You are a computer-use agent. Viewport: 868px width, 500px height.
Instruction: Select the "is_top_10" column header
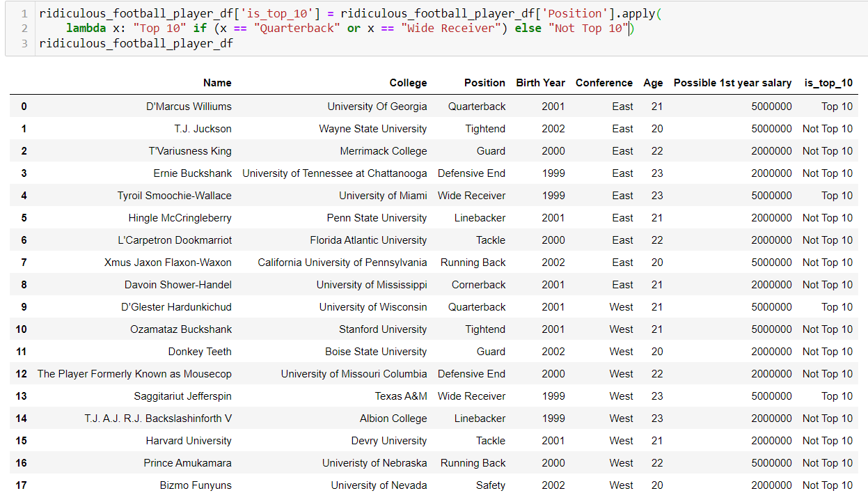click(x=828, y=83)
